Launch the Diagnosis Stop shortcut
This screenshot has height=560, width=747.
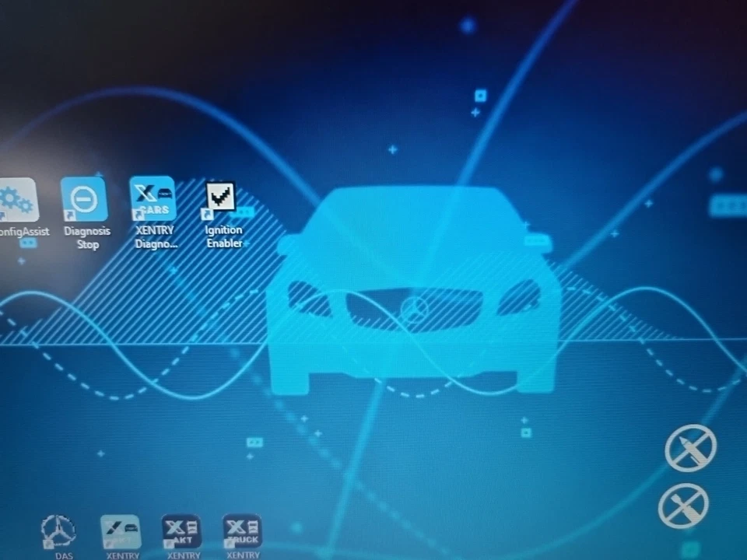tap(86, 201)
